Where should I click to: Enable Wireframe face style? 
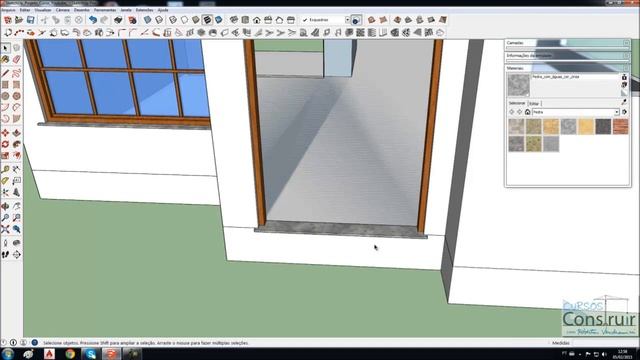(173, 20)
